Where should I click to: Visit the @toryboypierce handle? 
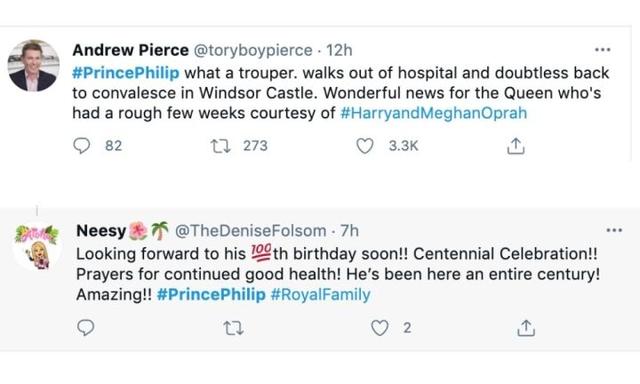(253, 50)
